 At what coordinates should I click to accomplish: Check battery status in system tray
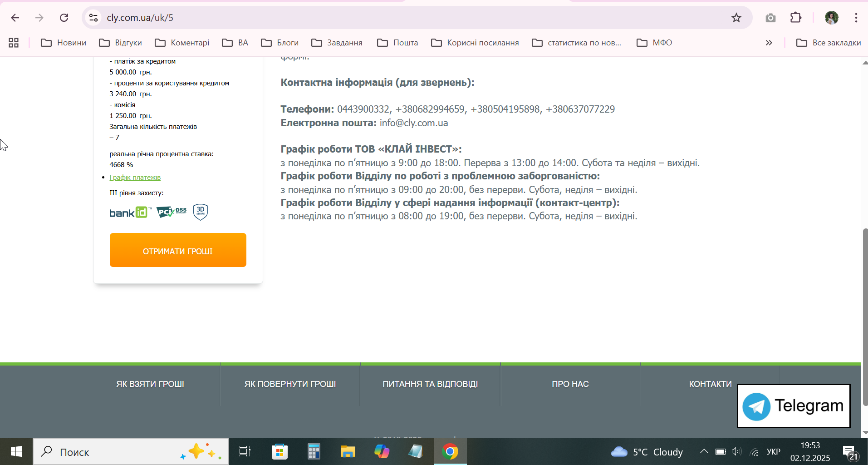720,452
